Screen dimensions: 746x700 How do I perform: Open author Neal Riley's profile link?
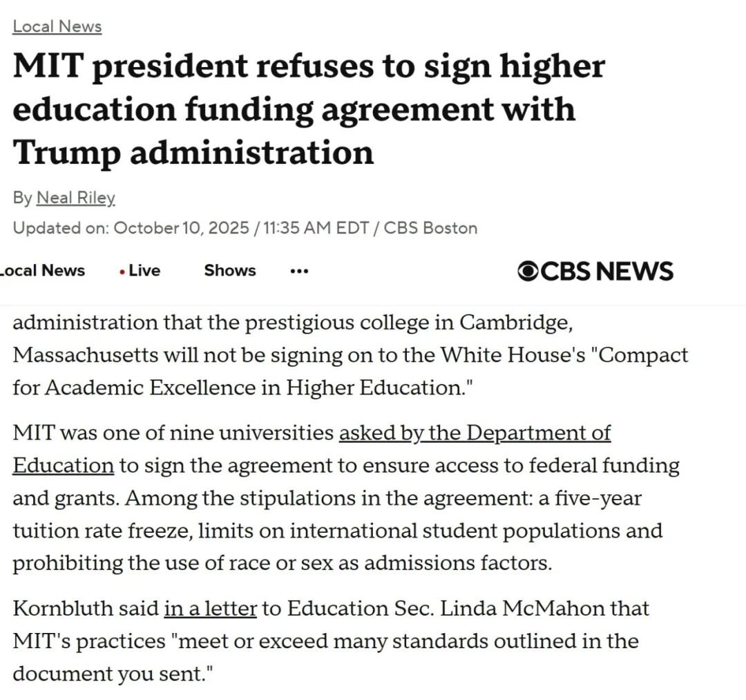[x=75, y=198]
